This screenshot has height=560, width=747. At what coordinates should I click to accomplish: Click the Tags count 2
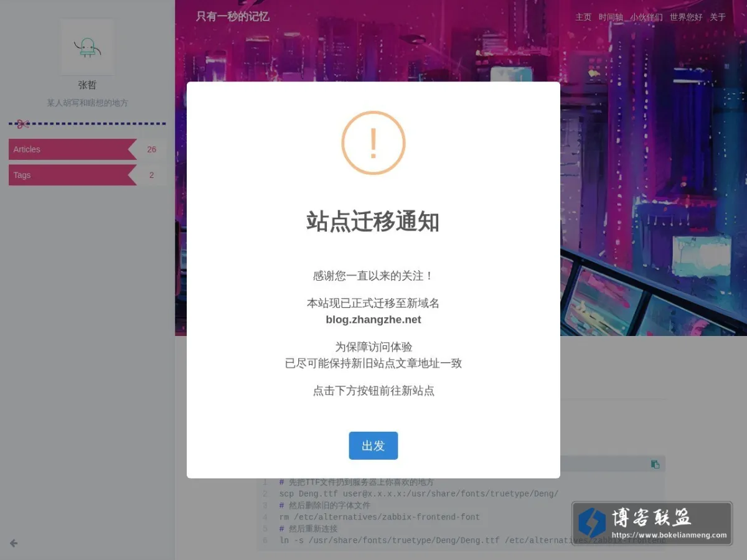click(152, 175)
